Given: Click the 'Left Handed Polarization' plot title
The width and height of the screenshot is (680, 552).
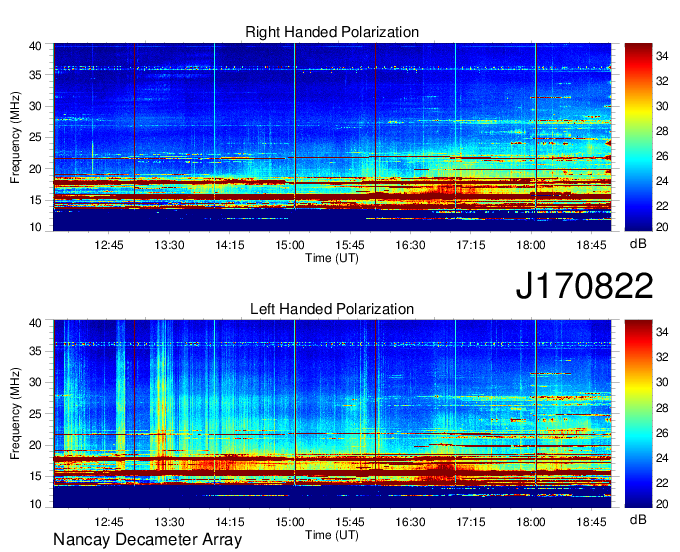Looking at the screenshot, I should tap(332, 309).
